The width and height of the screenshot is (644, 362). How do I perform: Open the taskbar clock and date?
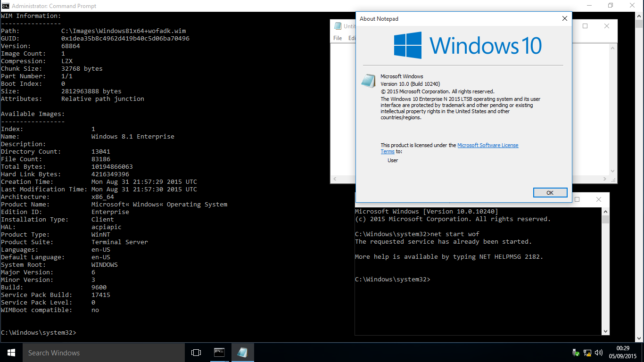click(623, 353)
